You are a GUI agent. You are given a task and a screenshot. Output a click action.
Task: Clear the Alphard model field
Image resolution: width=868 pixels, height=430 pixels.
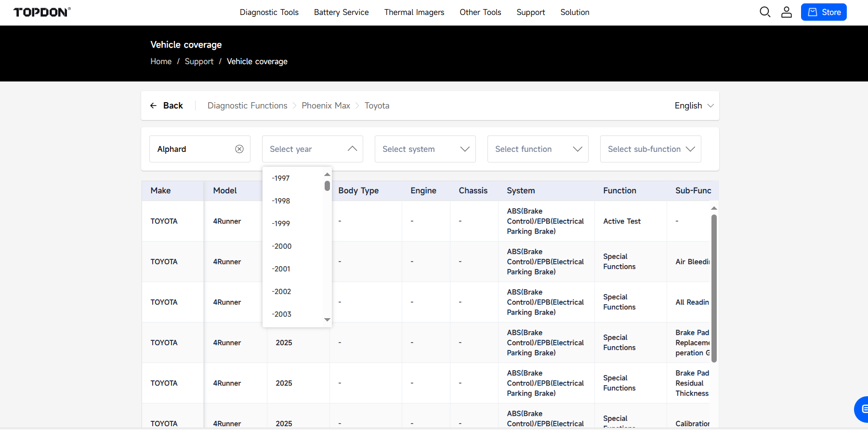tap(239, 149)
